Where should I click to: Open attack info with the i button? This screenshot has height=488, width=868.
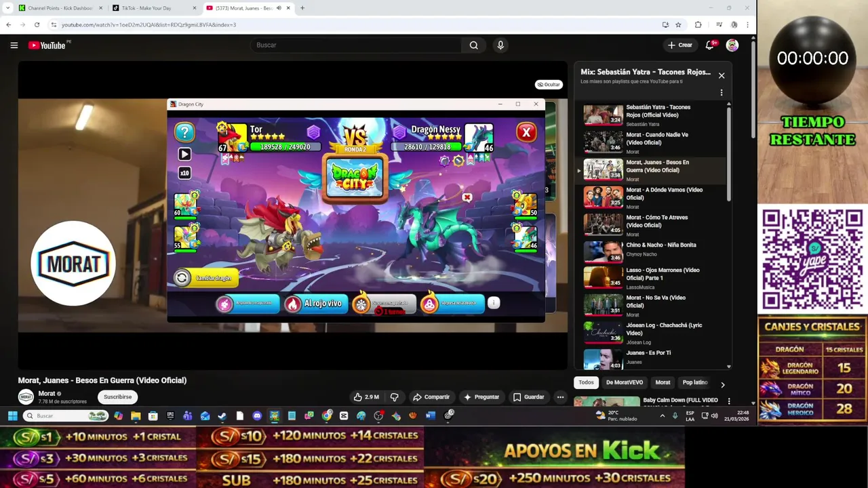pyautogui.click(x=494, y=303)
